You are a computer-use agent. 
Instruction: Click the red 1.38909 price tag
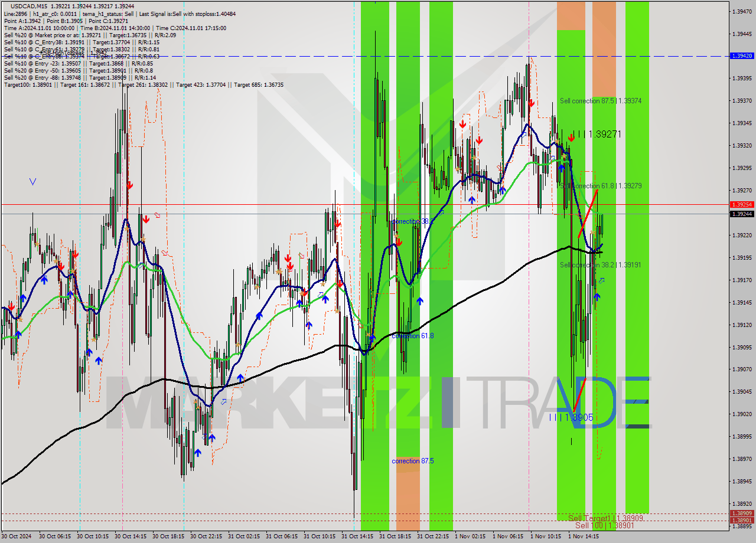tap(742, 513)
